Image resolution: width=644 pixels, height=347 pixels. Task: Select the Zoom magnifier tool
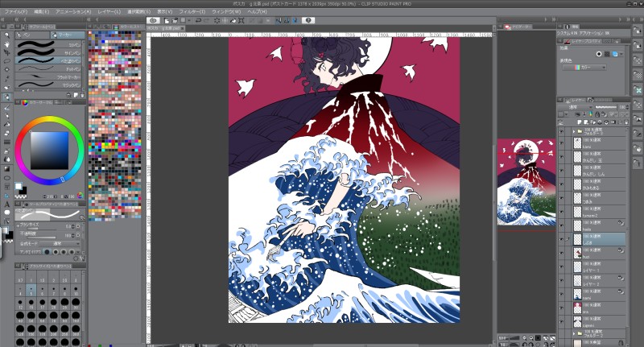pos(7,35)
